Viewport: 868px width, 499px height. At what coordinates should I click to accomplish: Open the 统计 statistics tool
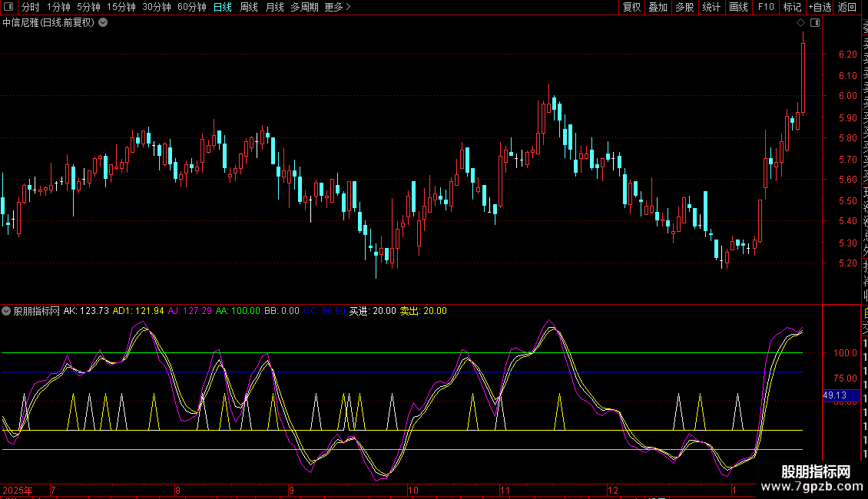(x=711, y=8)
